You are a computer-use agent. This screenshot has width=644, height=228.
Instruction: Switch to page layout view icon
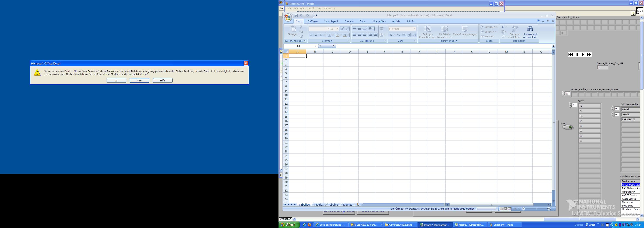pos(505,209)
